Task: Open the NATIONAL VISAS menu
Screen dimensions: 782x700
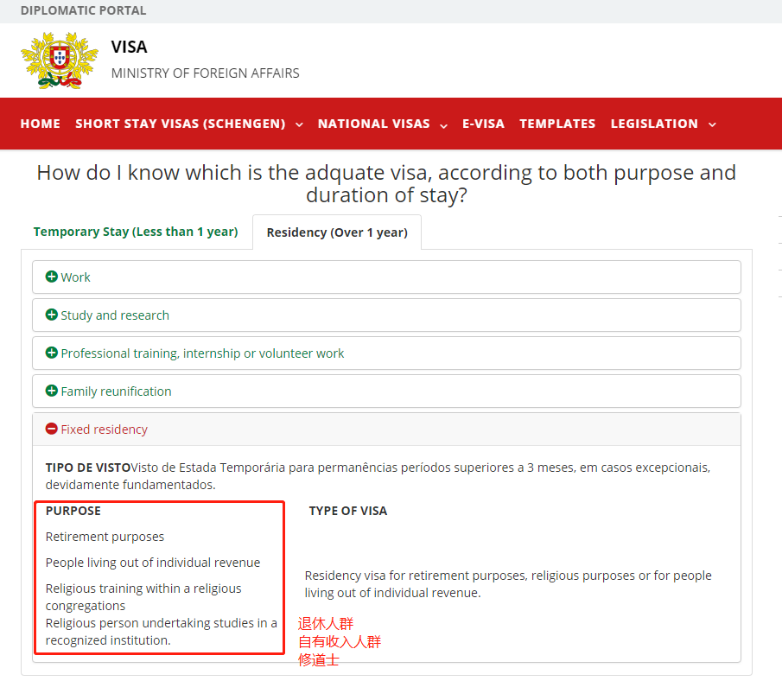Action: click(x=374, y=124)
